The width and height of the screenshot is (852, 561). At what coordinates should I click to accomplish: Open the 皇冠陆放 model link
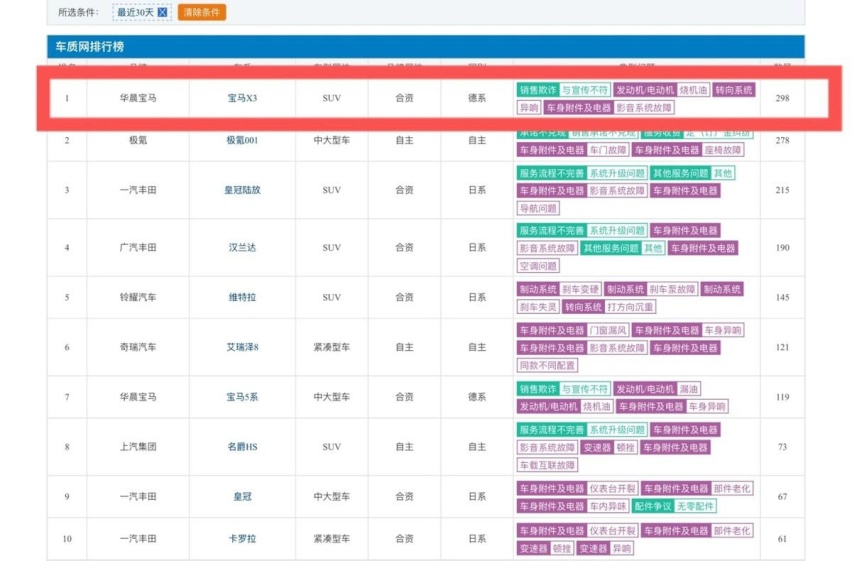[x=242, y=190]
